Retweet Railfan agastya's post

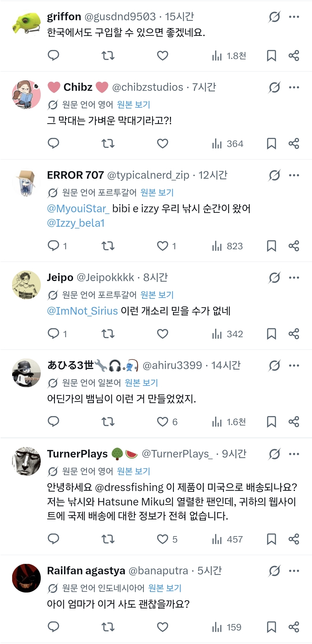point(108,627)
